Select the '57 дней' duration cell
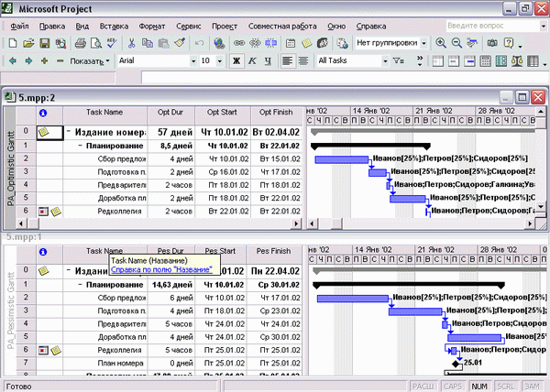 click(x=171, y=133)
